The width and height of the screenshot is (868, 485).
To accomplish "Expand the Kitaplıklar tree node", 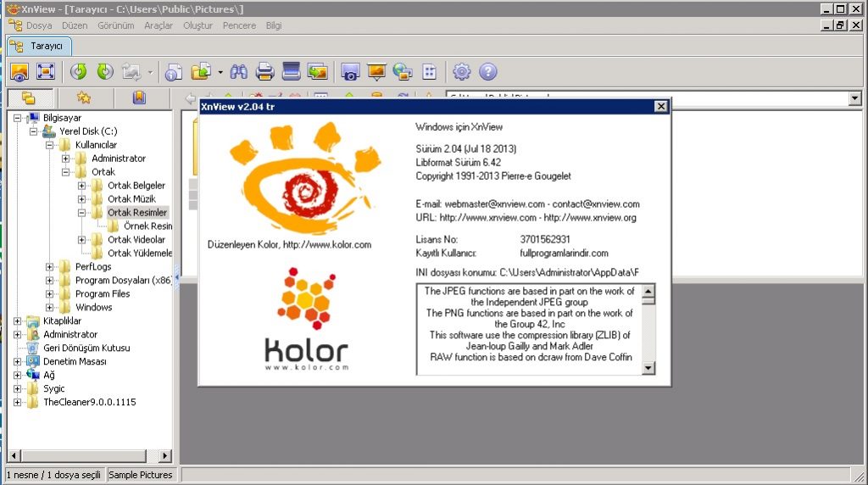I will [x=19, y=321].
